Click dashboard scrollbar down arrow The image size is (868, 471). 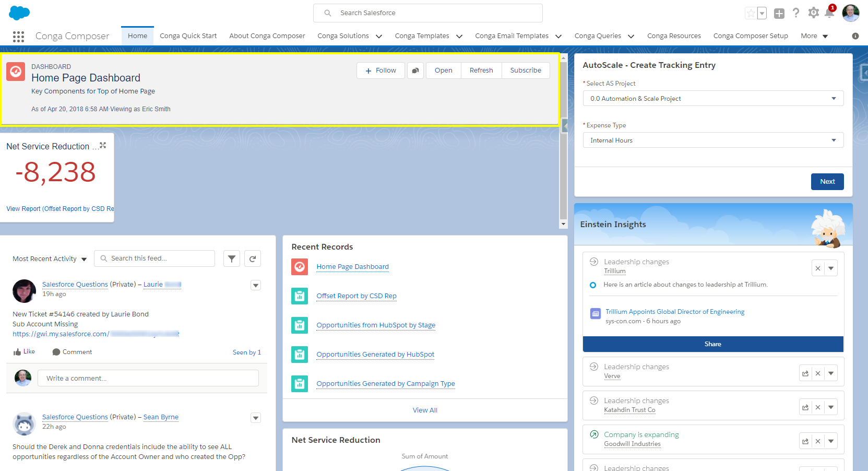(x=563, y=224)
